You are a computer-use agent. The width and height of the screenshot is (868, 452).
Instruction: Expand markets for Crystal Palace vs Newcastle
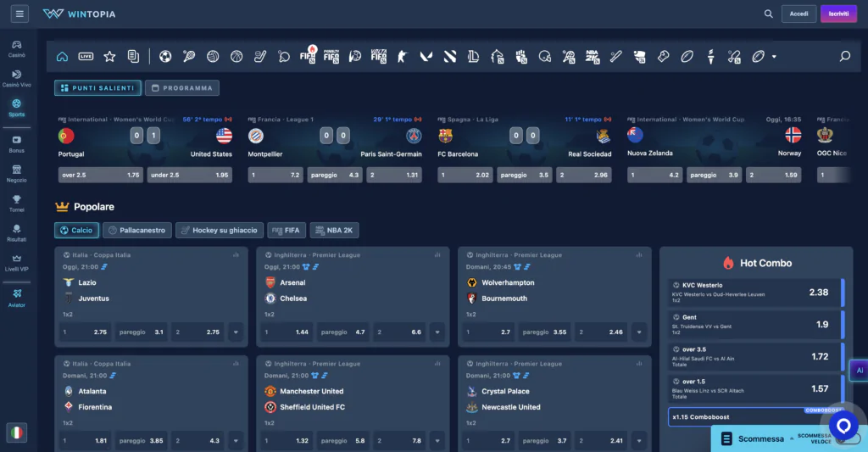click(x=639, y=441)
